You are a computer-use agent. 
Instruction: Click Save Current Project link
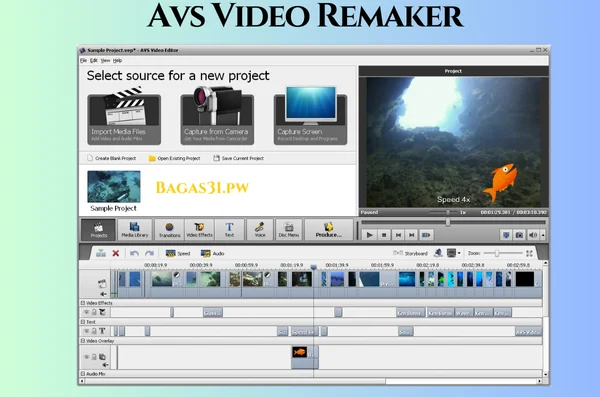238,158
